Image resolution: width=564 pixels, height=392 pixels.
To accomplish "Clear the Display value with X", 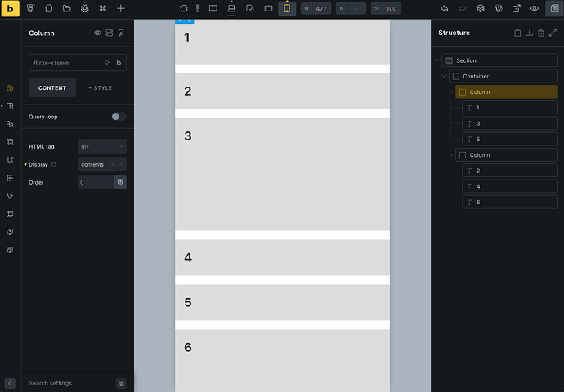I will [x=114, y=164].
